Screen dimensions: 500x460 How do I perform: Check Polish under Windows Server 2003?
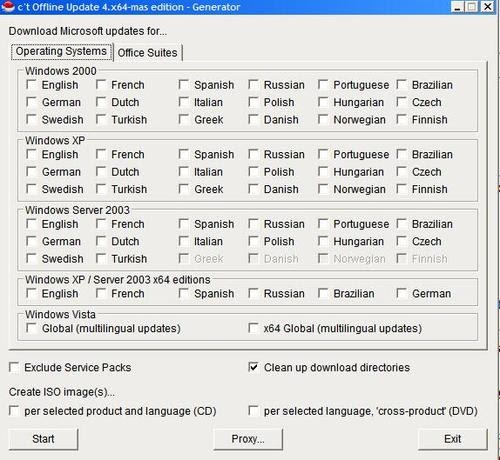click(x=253, y=241)
